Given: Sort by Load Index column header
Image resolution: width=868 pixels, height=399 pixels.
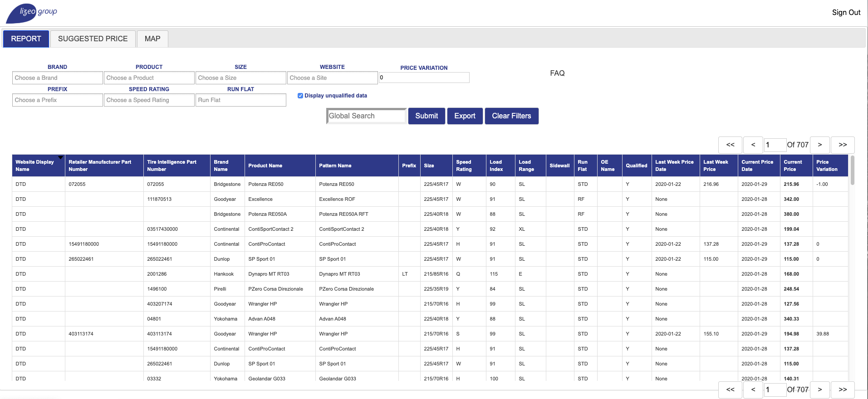Looking at the screenshot, I should 500,165.
